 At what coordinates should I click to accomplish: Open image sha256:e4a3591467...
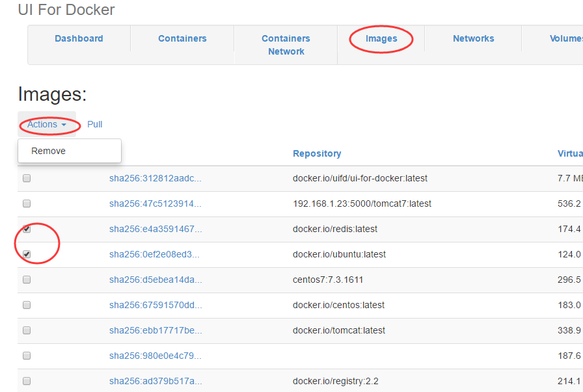point(156,229)
